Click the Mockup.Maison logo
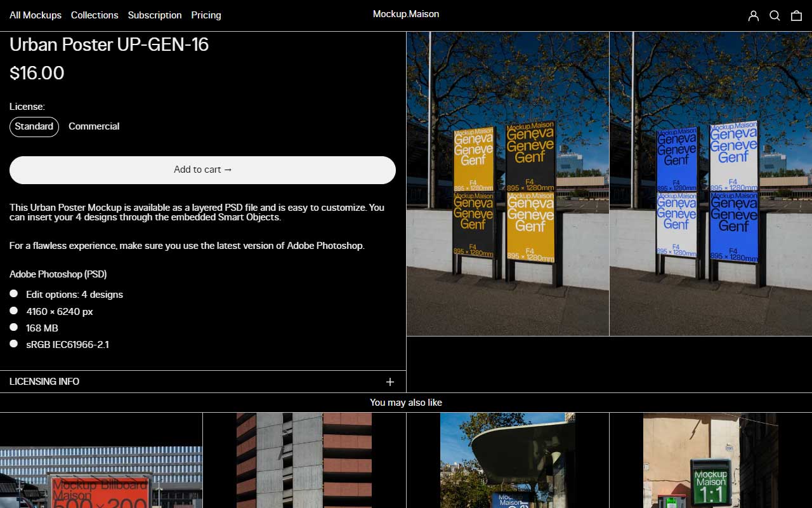Image resolution: width=812 pixels, height=508 pixels. (x=406, y=14)
